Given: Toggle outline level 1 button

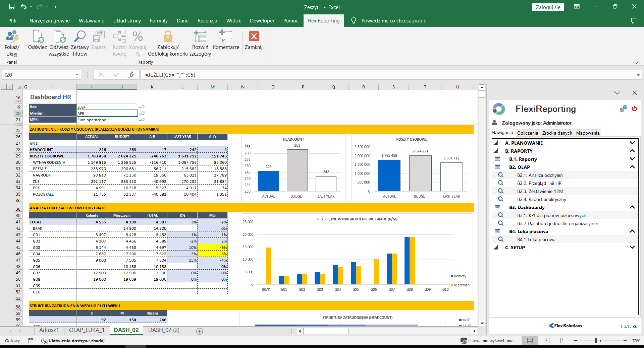Looking at the screenshot, I should point(4,87).
